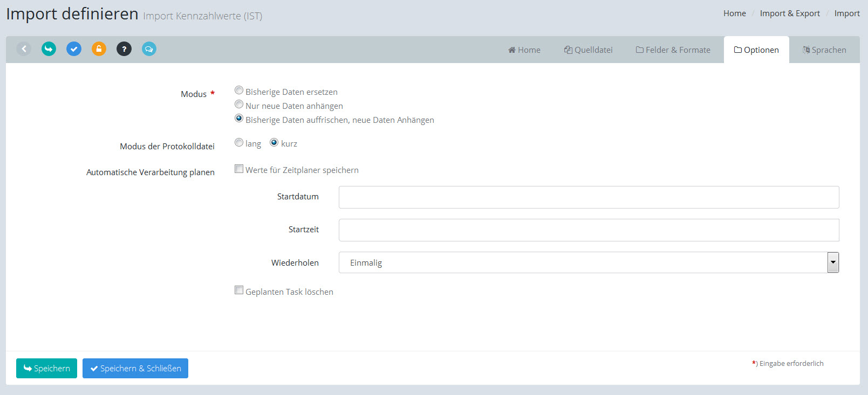Select the Home tab with house icon
868x395 pixels.
click(524, 50)
